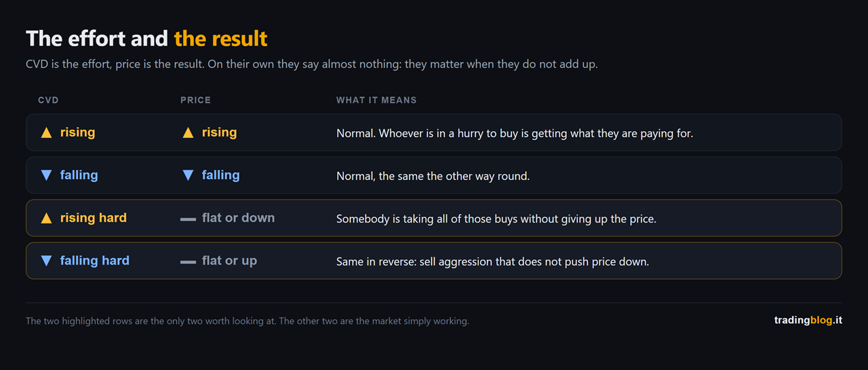The width and height of the screenshot is (868, 370).
Task: Open the tradingblog.it link
Action: (x=808, y=320)
